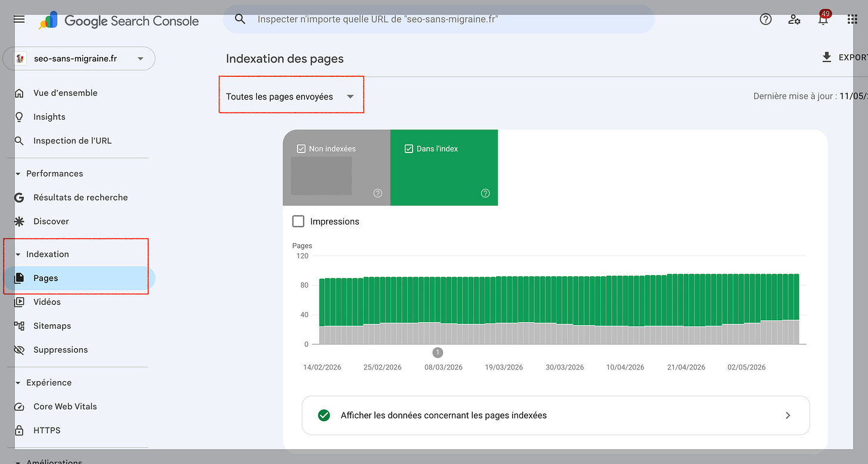The image size is (868, 464).
Task: Open the Toutes les pages envoyées dropdown
Action: click(x=290, y=96)
